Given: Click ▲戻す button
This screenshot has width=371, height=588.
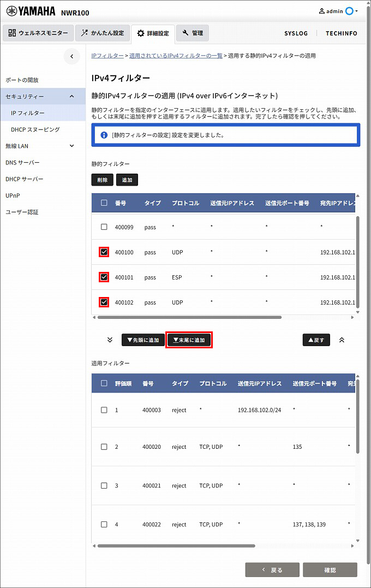Looking at the screenshot, I should click(x=316, y=340).
